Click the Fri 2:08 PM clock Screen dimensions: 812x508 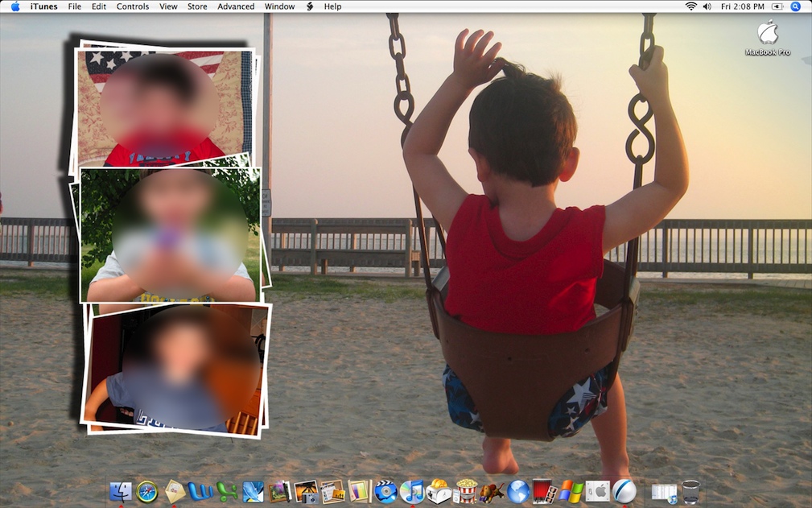pos(743,6)
